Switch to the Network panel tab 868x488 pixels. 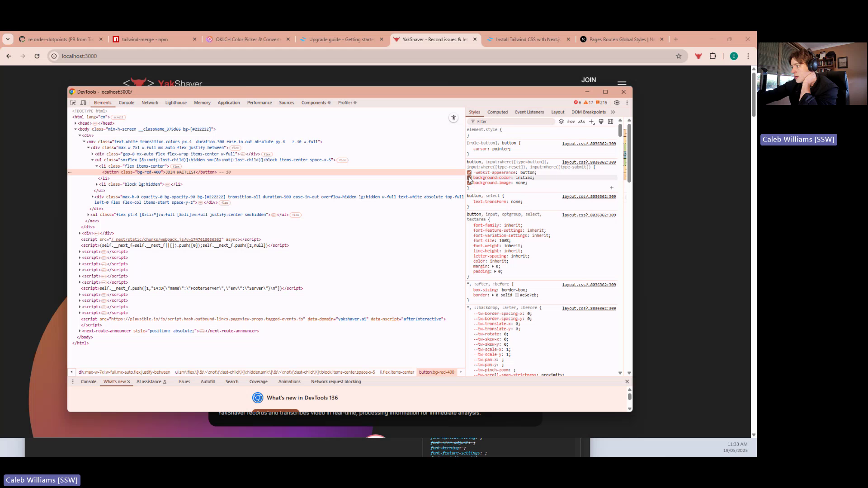(x=150, y=103)
